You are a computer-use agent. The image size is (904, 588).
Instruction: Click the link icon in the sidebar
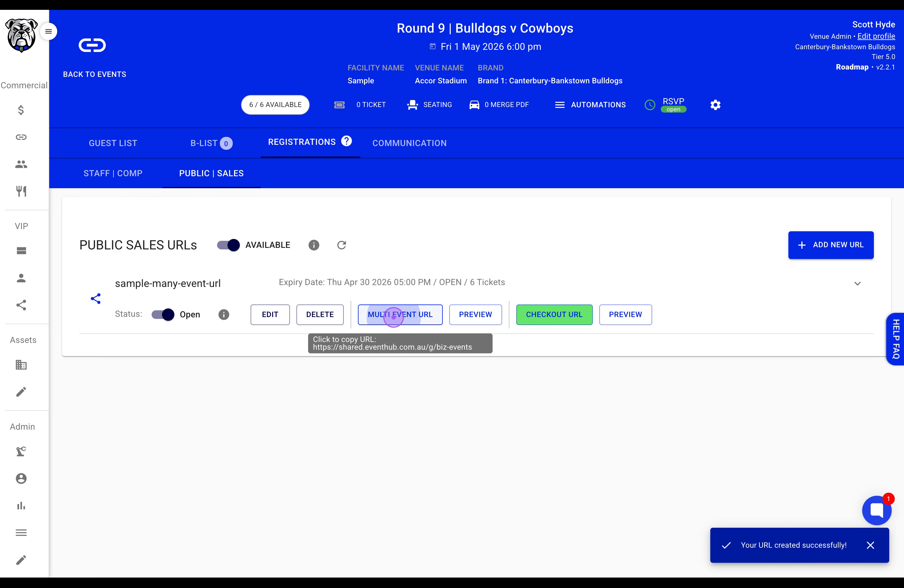21,137
